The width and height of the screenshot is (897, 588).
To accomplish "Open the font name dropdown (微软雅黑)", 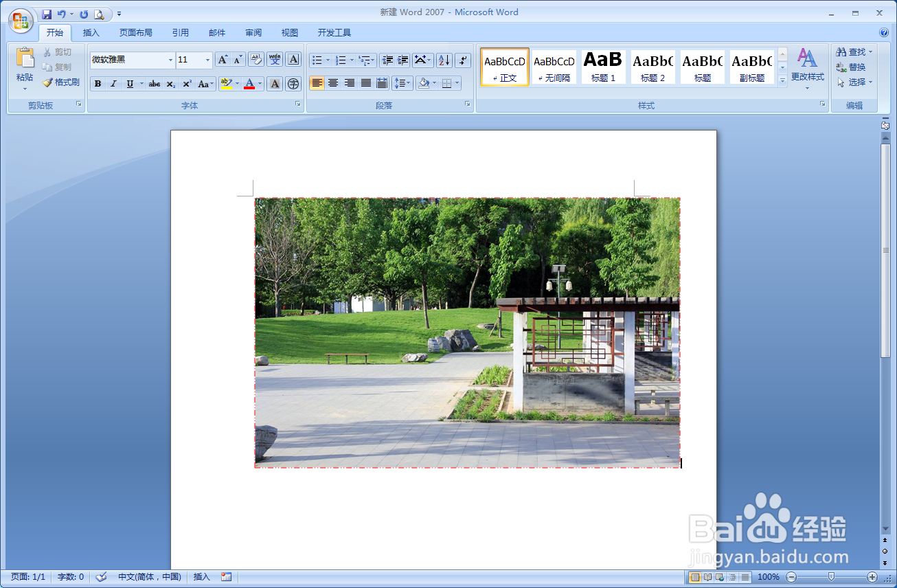I will click(171, 60).
